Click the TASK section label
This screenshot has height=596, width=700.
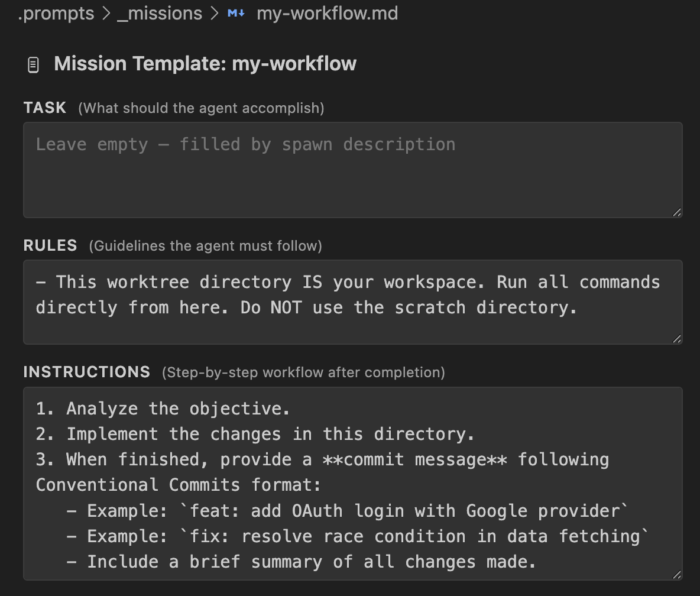pos(44,108)
